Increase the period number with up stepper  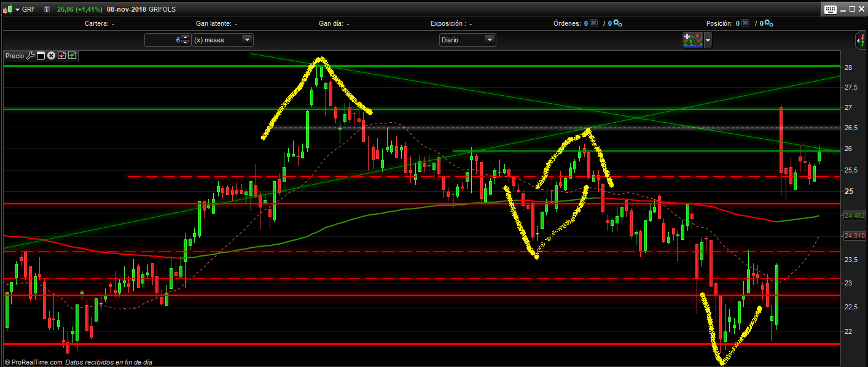(185, 37)
